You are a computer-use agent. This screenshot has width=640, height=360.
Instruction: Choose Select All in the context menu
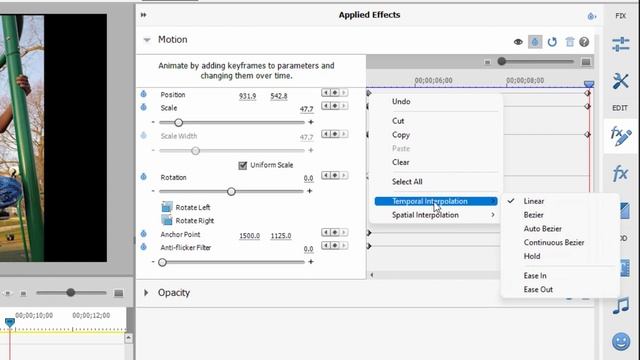[407, 182]
